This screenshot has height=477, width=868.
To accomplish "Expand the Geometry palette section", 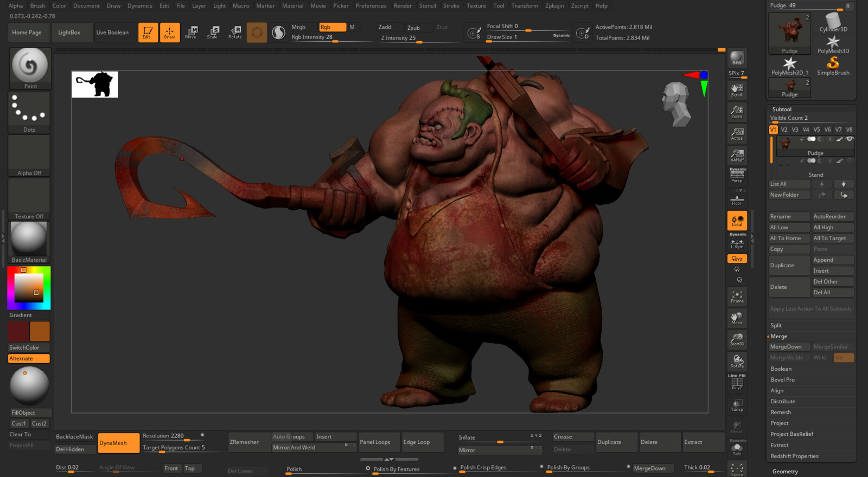I will point(785,472).
